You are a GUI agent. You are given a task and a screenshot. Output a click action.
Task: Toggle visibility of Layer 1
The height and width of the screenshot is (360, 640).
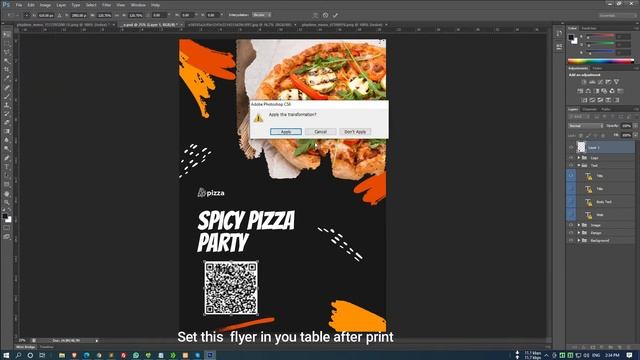(571, 147)
